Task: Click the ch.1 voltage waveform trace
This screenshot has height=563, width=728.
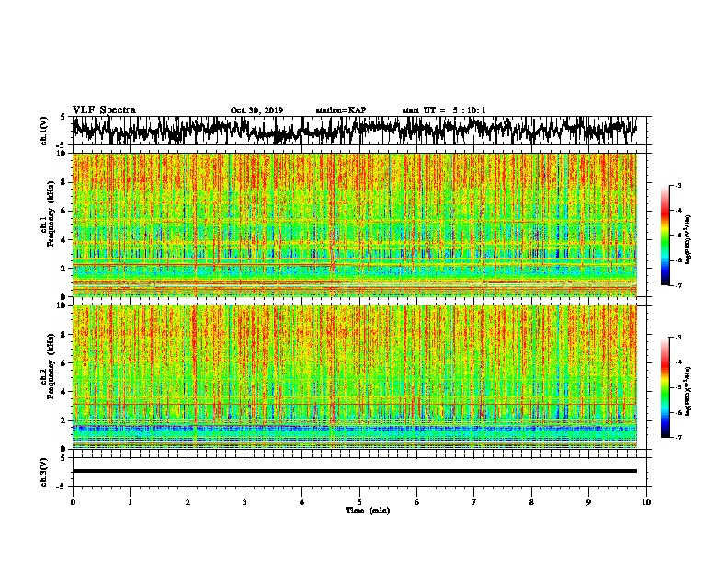Action: pyautogui.click(x=354, y=131)
